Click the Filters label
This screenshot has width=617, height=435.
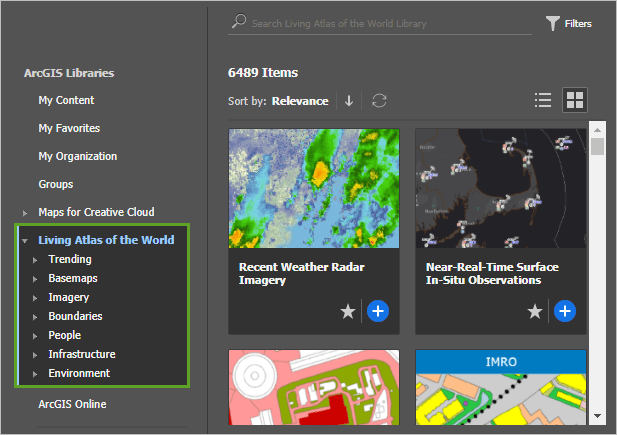[x=578, y=24]
